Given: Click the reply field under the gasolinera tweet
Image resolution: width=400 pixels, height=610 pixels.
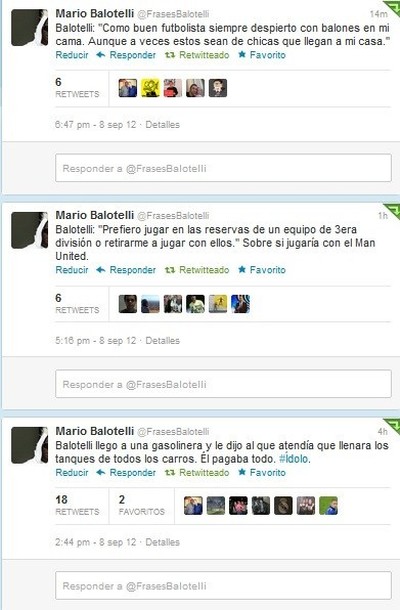Looking at the screenshot, I should point(223,586).
